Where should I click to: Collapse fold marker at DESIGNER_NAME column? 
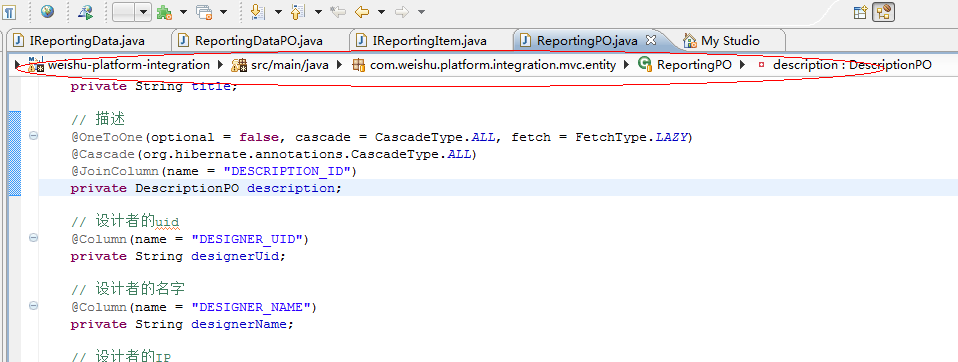click(33, 305)
